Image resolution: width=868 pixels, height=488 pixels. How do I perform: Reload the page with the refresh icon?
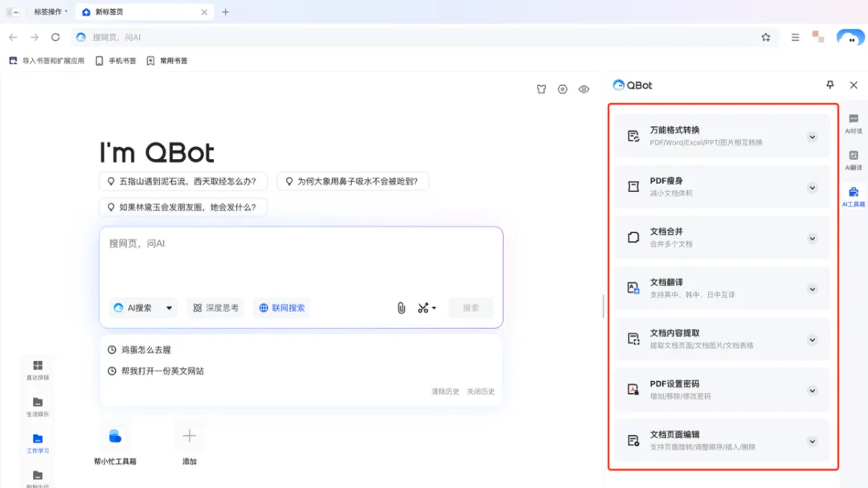point(55,37)
